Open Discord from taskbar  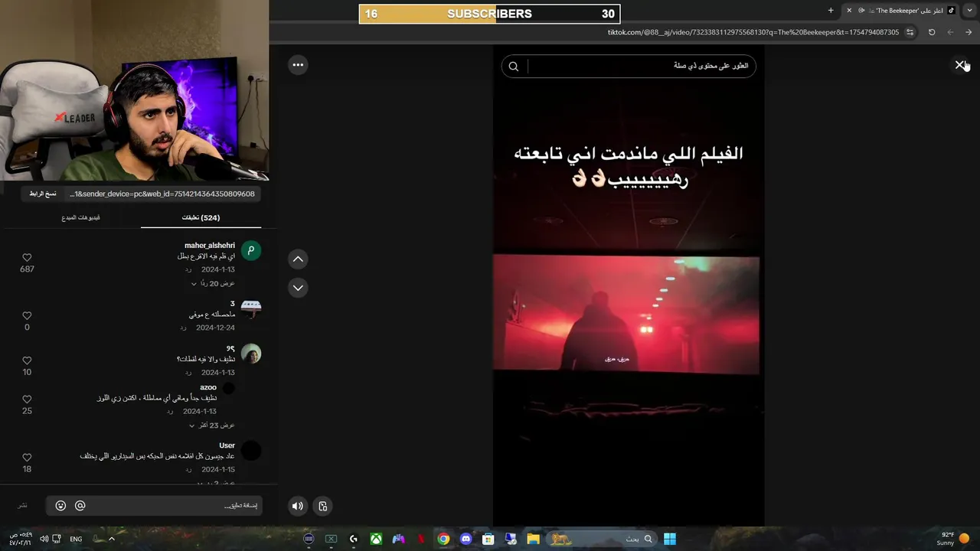[465, 539]
